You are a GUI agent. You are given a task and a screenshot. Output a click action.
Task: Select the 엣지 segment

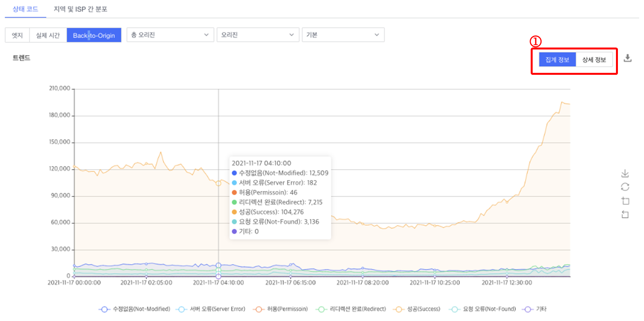[x=17, y=35]
